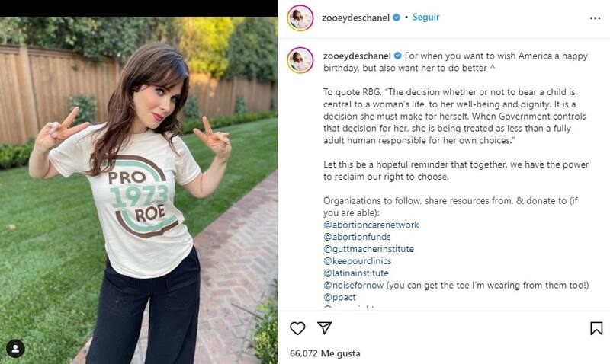The height and width of the screenshot is (364, 610).
Task: Like the post with the heart icon
Action: (297, 328)
